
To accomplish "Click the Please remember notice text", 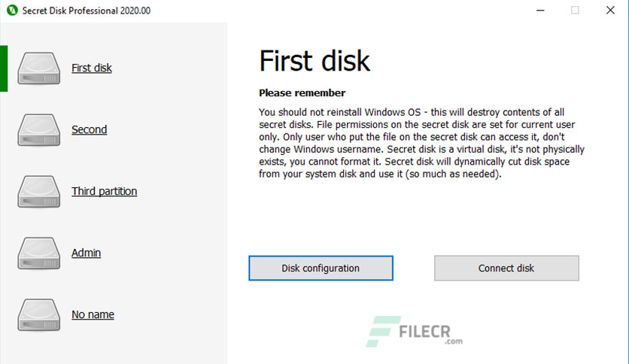I will (302, 93).
